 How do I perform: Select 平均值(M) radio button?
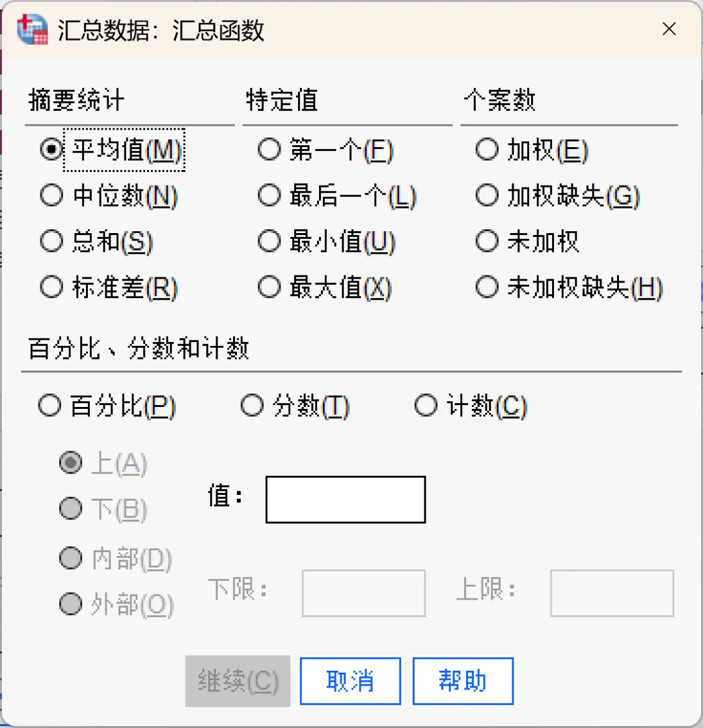point(51,150)
